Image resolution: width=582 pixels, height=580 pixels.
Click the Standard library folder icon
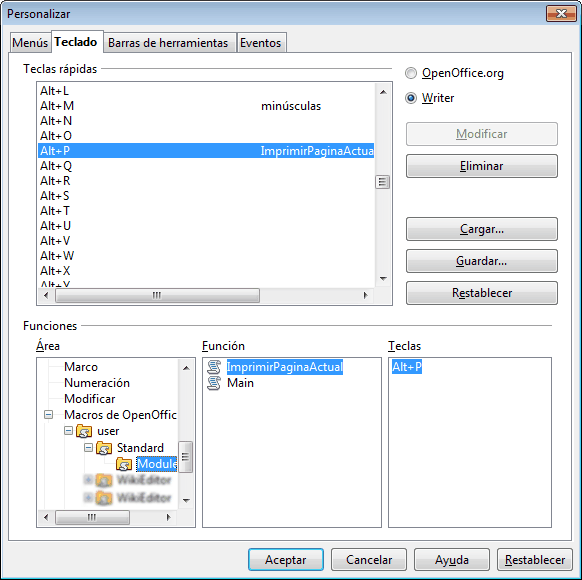point(104,448)
